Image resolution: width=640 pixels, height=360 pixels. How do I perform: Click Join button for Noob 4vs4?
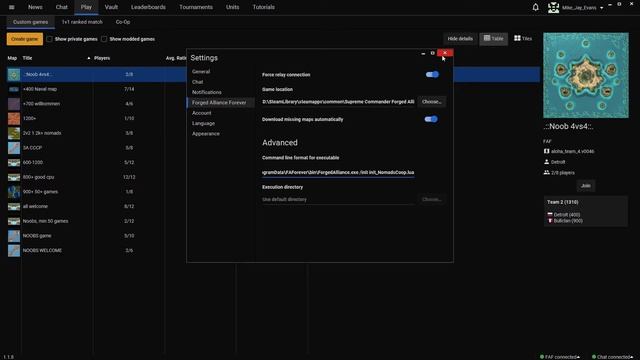coord(586,186)
